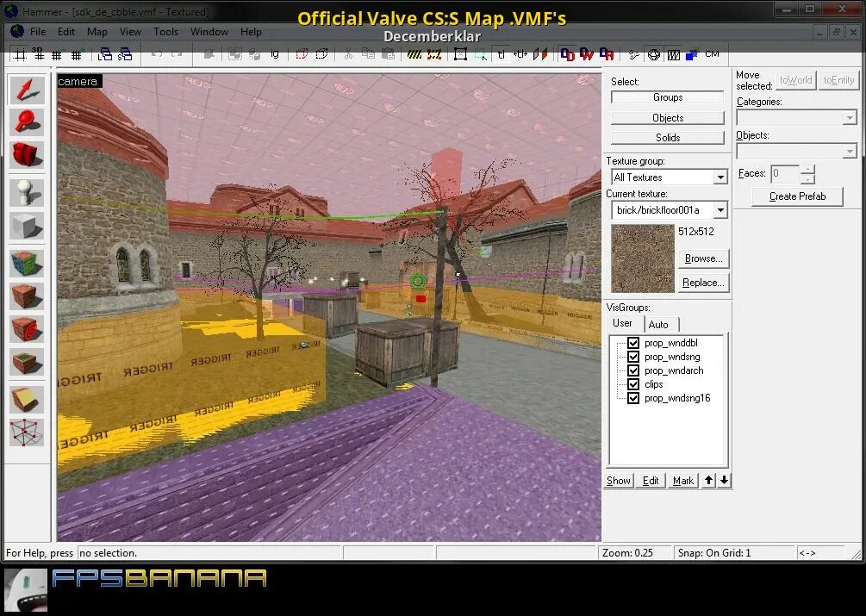The width and height of the screenshot is (866, 616).
Task: Choose the grass-topped cube overlay tool
Action: pos(27,363)
